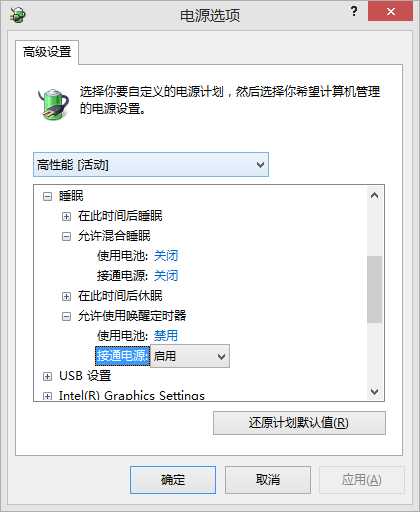Collapse the 睡眠 tree node
The height and width of the screenshot is (512, 420).
point(47,196)
